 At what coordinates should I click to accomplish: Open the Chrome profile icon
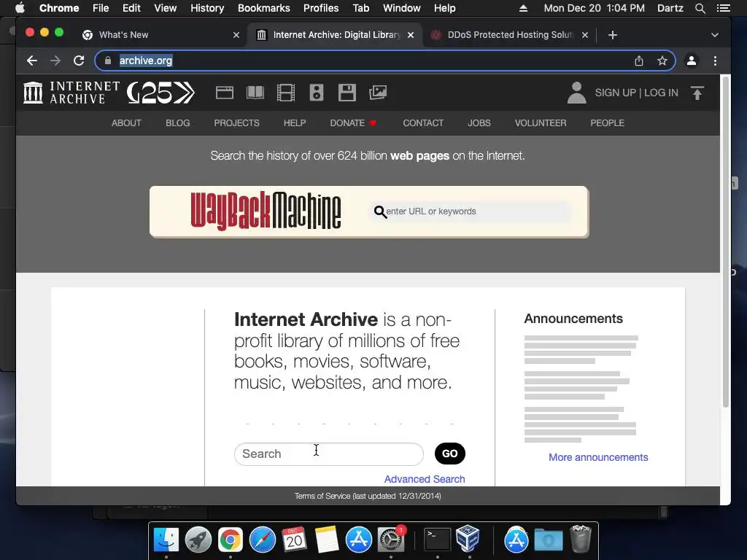coord(692,61)
